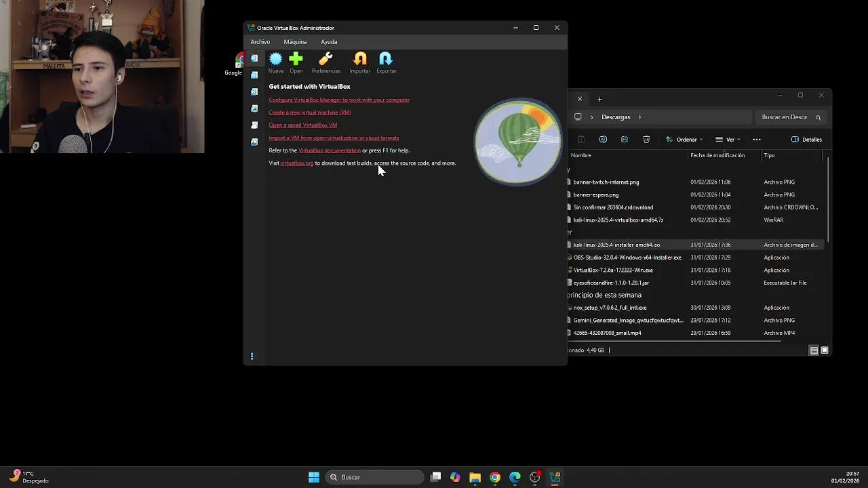The width and height of the screenshot is (868, 488).
Task: Expand chevron after Descargas in address bar
Action: pos(639,117)
